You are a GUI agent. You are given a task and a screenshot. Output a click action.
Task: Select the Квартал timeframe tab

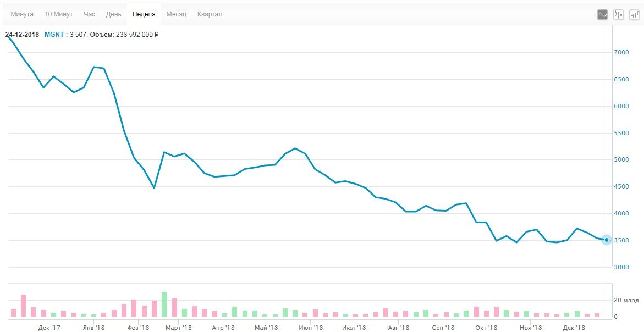pos(210,14)
